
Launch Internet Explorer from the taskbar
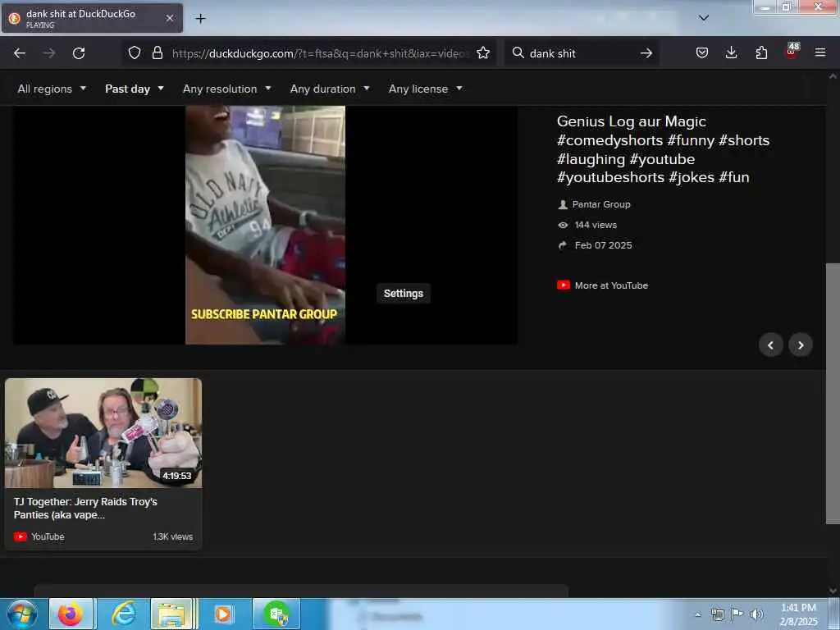click(x=123, y=614)
